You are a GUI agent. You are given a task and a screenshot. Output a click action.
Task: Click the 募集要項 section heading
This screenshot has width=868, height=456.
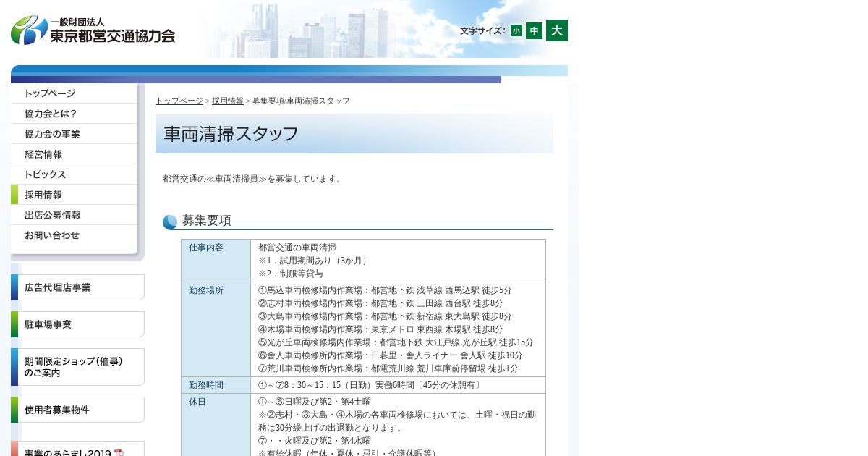coord(207,221)
